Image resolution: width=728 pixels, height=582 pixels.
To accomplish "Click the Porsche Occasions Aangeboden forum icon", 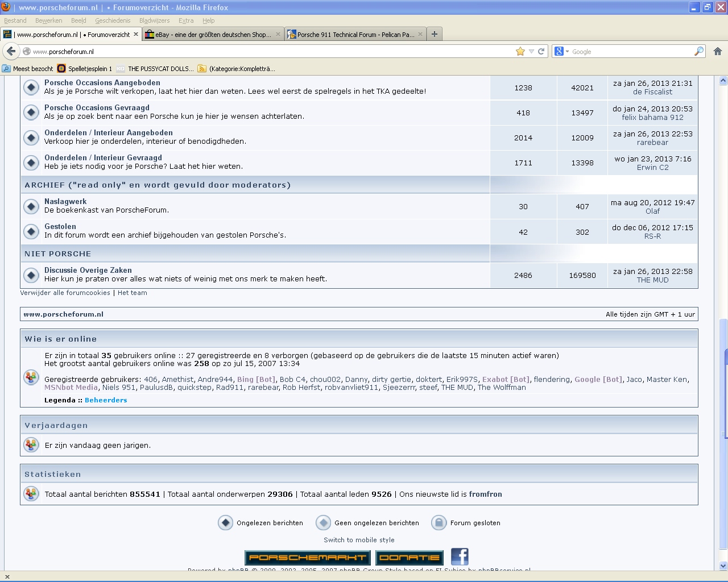I will [31, 88].
